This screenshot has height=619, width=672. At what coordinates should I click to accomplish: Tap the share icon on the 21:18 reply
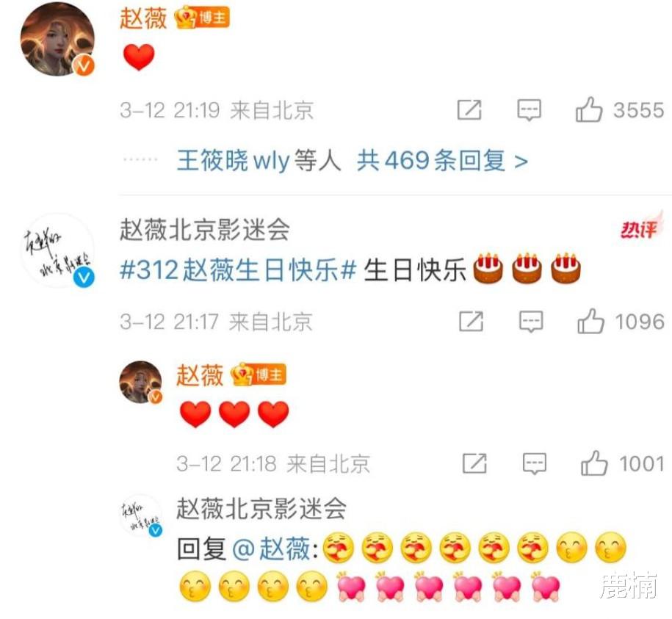tap(474, 463)
